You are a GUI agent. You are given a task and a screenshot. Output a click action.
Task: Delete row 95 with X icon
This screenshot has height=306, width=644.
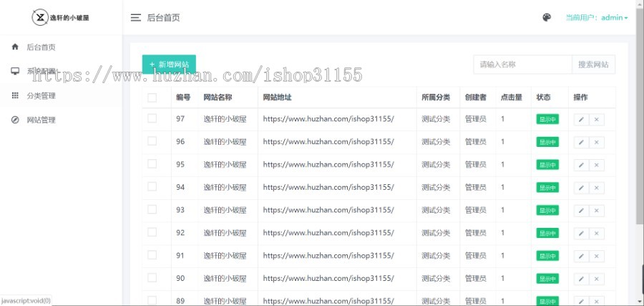tap(597, 165)
